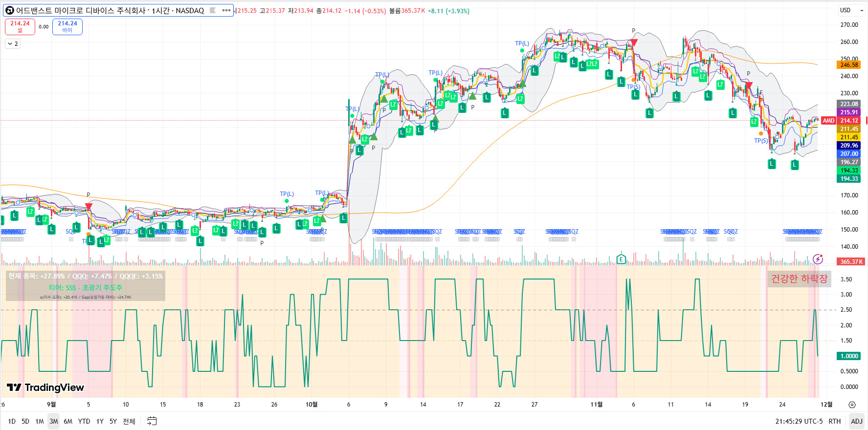Select the 5D time range
Image resolution: width=868 pixels, height=430 pixels.
tap(25, 421)
